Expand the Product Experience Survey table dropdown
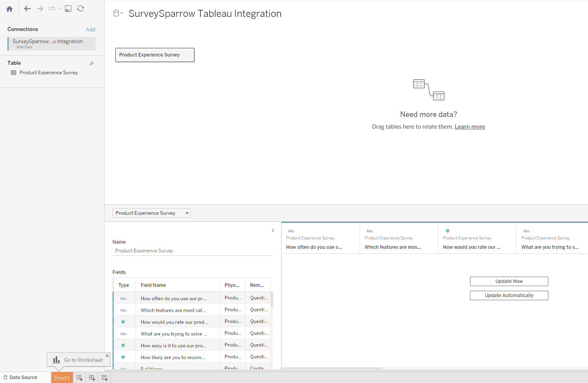588x383 pixels. click(187, 213)
